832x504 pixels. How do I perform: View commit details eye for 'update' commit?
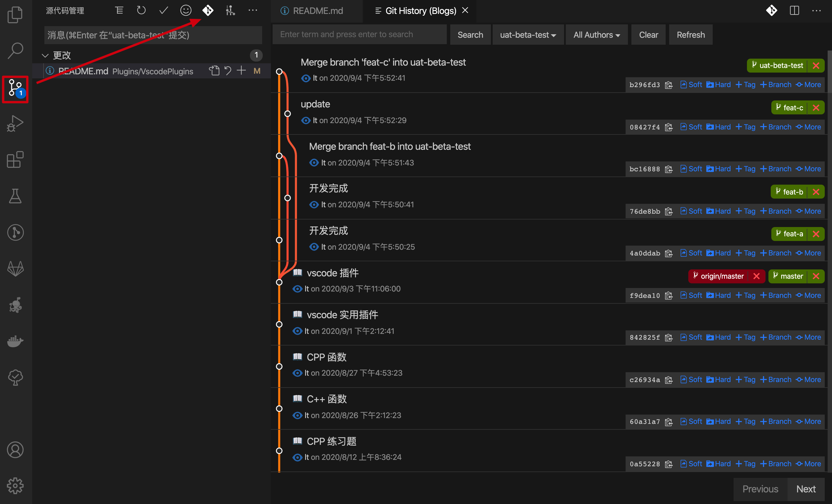pyautogui.click(x=306, y=120)
